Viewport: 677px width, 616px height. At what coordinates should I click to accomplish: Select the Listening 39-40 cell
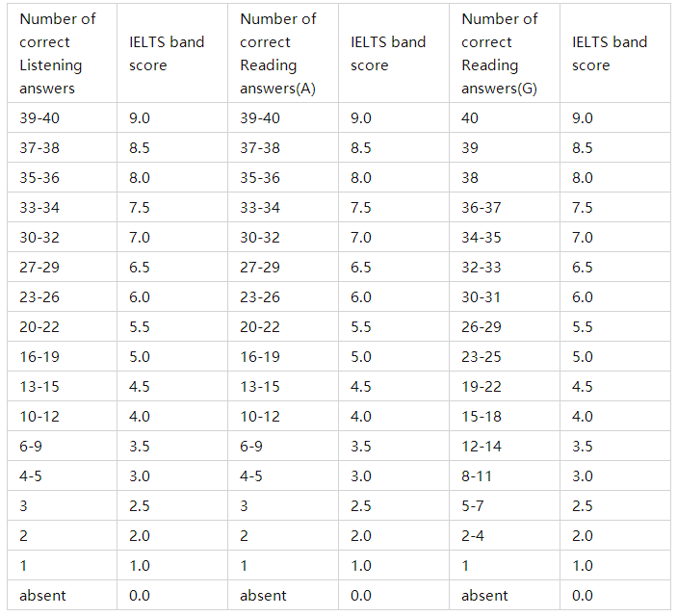coord(63,117)
